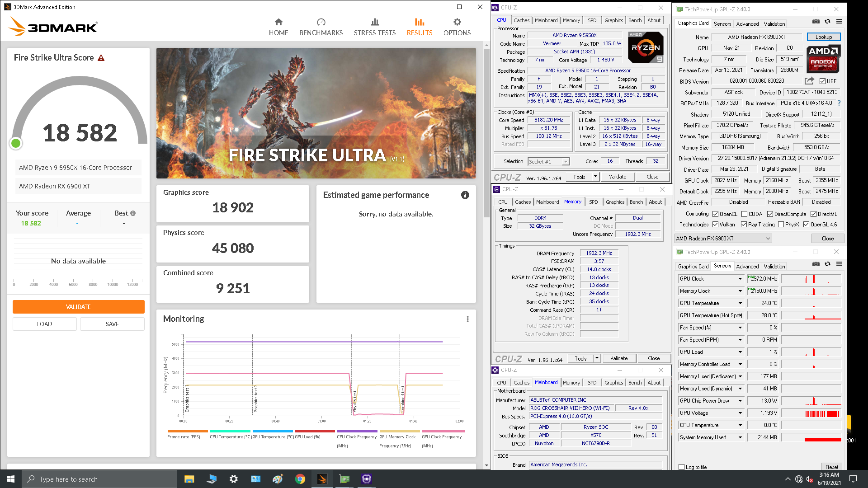
Task: Open the Memory Clock sensor dropdown
Action: coord(740,291)
